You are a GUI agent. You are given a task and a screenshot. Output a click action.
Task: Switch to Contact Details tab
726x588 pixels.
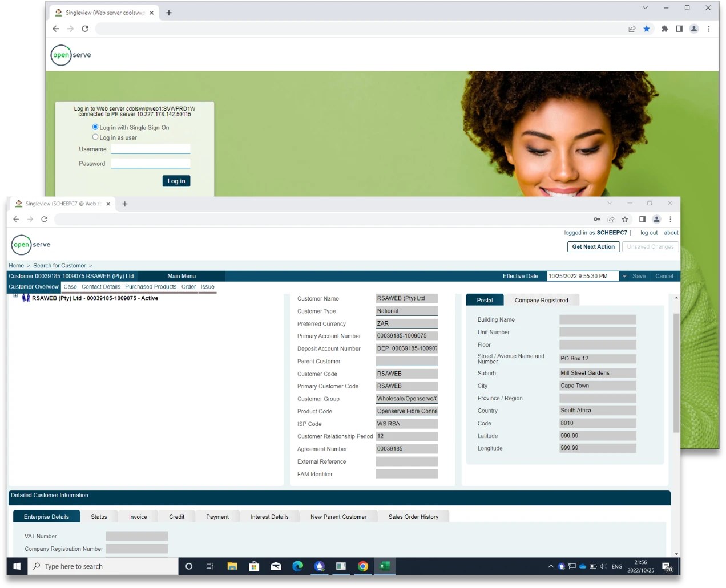coord(101,287)
